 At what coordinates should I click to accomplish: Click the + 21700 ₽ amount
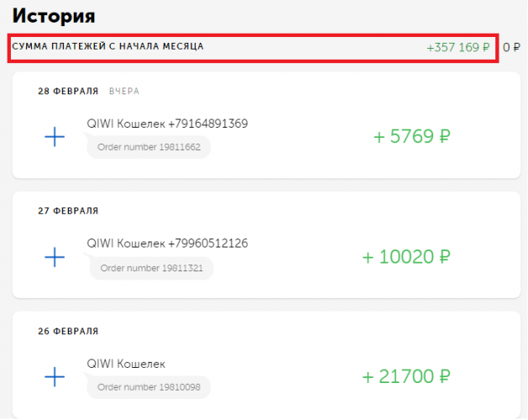tap(406, 376)
